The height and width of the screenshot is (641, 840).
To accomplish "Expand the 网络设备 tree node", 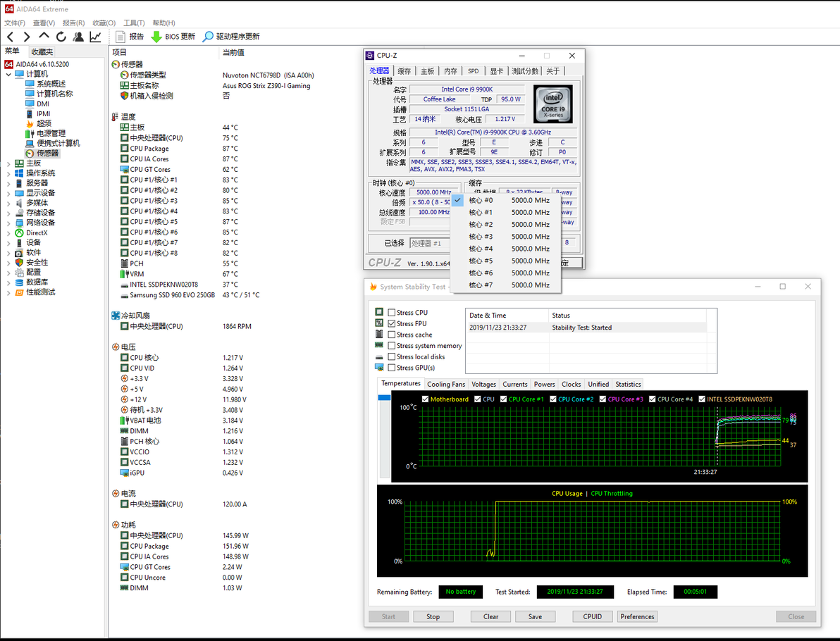I will (x=8, y=223).
